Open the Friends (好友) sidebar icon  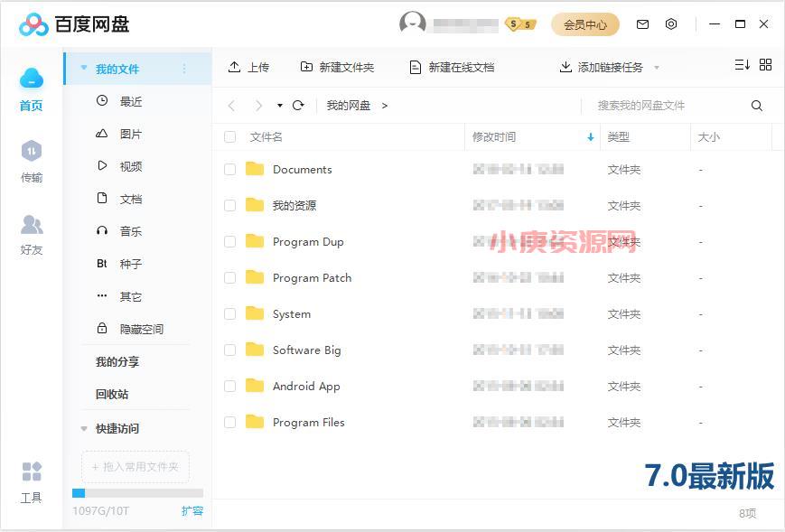pos(32,233)
